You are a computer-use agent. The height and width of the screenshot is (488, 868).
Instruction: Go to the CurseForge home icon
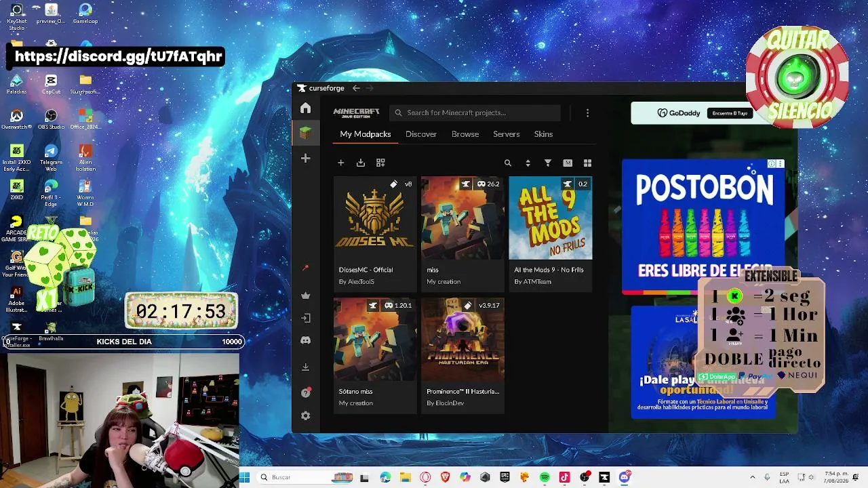[x=306, y=108]
